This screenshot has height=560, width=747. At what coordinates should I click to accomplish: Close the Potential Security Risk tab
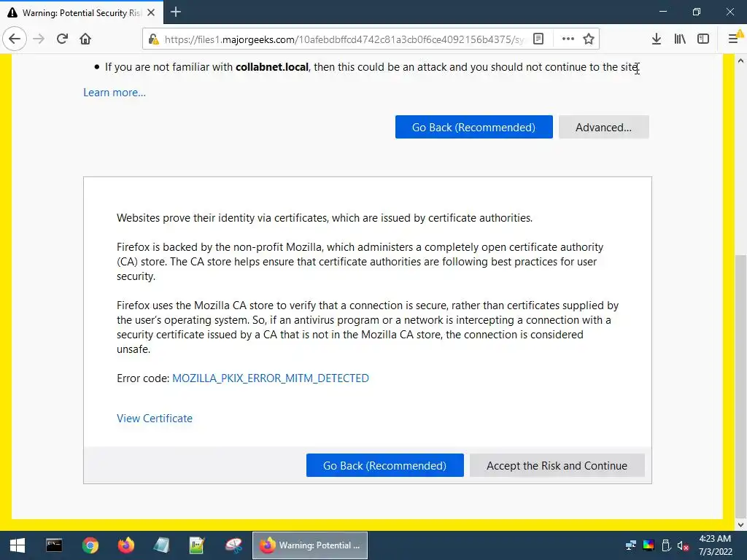tap(151, 12)
